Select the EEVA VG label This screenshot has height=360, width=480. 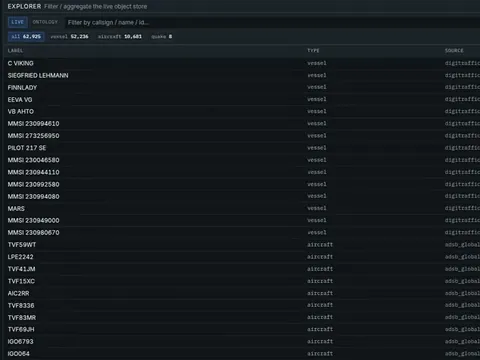(x=20, y=100)
